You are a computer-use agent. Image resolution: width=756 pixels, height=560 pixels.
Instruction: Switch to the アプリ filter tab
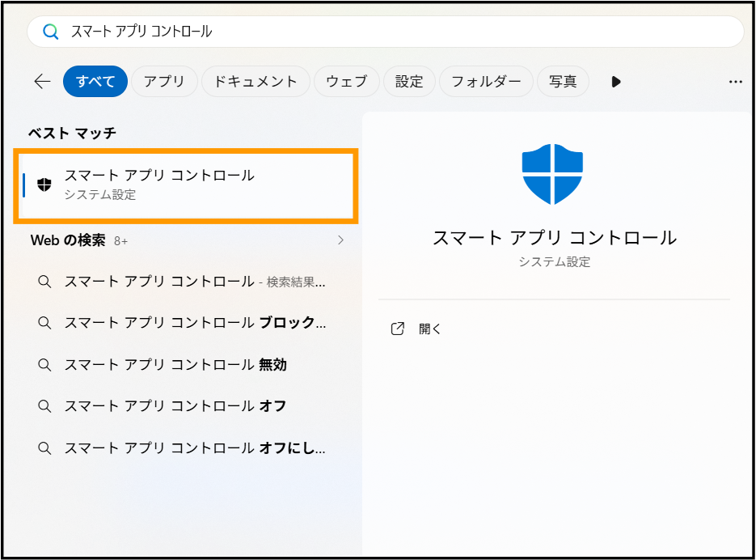click(x=164, y=82)
